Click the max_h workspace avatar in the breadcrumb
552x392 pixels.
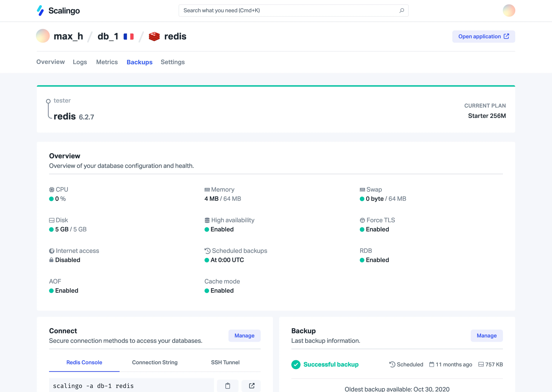pos(43,36)
